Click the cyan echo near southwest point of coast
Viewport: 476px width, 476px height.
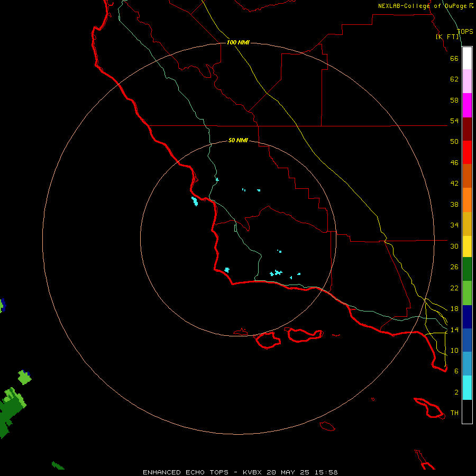tap(227, 270)
